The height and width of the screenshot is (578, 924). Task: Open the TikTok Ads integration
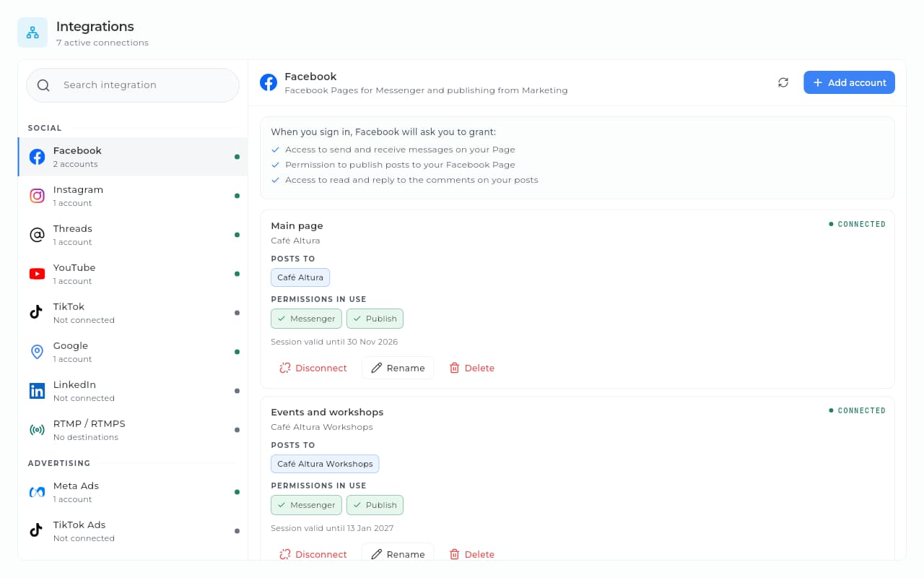click(133, 531)
